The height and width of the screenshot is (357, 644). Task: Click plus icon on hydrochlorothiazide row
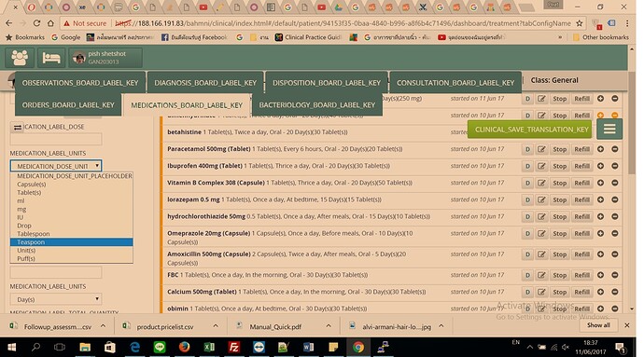(x=600, y=216)
